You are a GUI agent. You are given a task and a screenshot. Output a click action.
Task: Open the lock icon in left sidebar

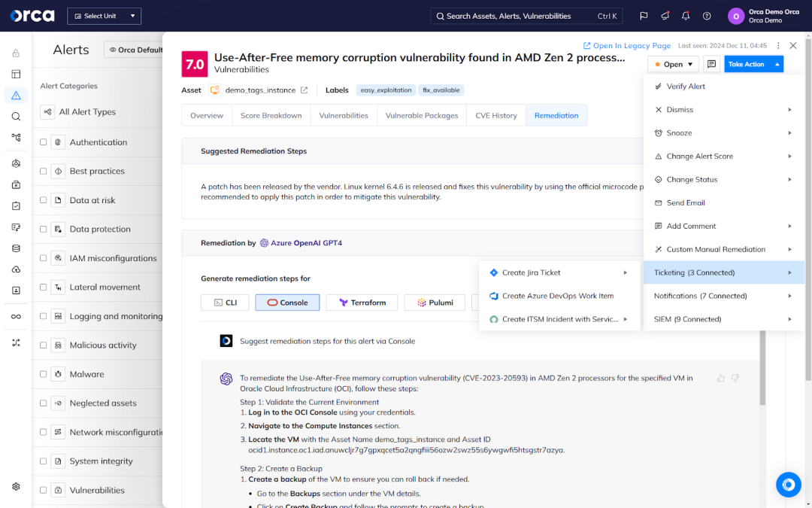[16, 53]
